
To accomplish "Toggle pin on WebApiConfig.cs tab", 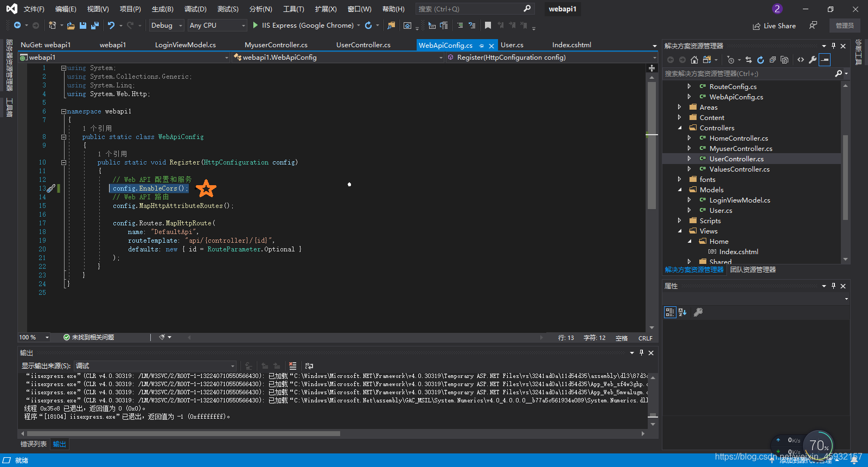I will 481,46.
